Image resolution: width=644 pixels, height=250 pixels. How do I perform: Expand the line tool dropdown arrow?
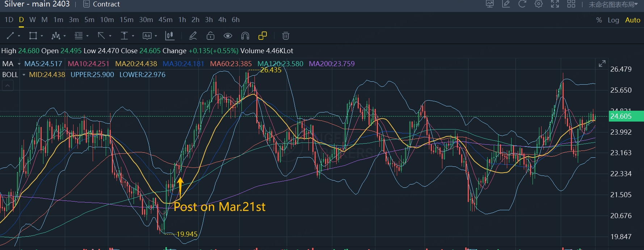click(x=19, y=36)
